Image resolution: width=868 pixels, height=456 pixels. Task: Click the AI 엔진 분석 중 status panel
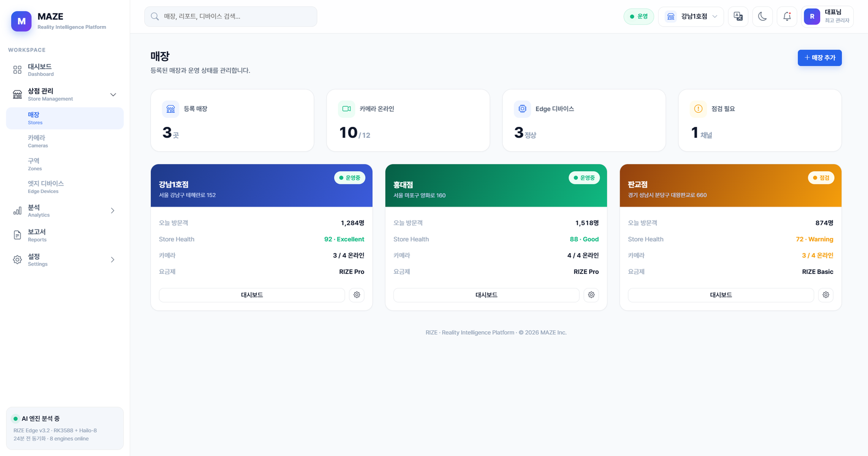65,428
